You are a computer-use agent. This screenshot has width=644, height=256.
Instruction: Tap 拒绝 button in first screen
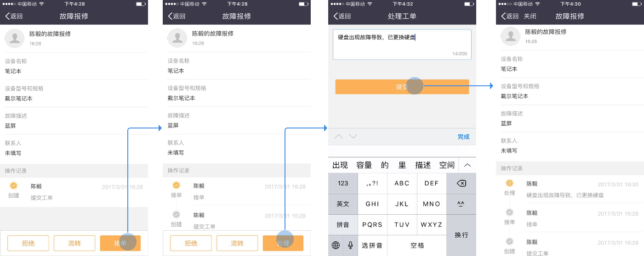coord(28,243)
